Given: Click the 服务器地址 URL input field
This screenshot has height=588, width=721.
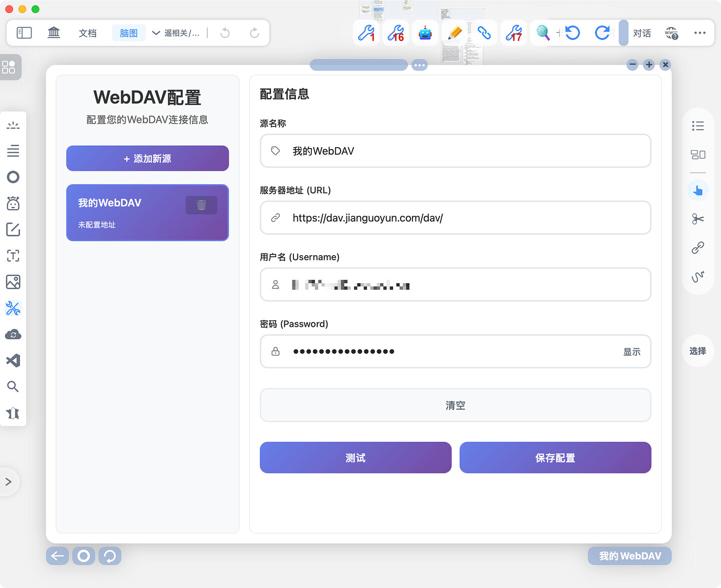Looking at the screenshot, I should [x=456, y=218].
